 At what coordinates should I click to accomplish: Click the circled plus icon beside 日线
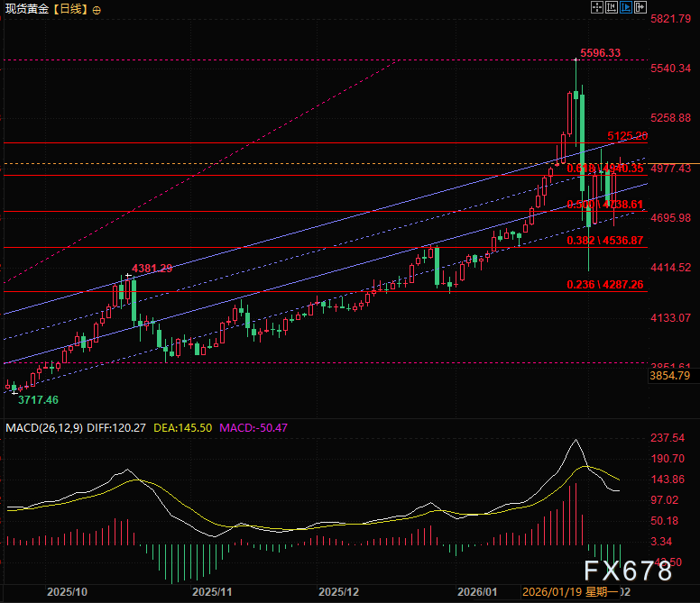coord(97,9)
